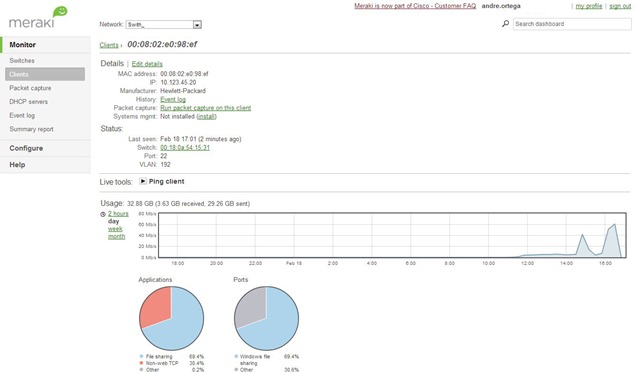Click the andre.ortega username

tap(501, 6)
